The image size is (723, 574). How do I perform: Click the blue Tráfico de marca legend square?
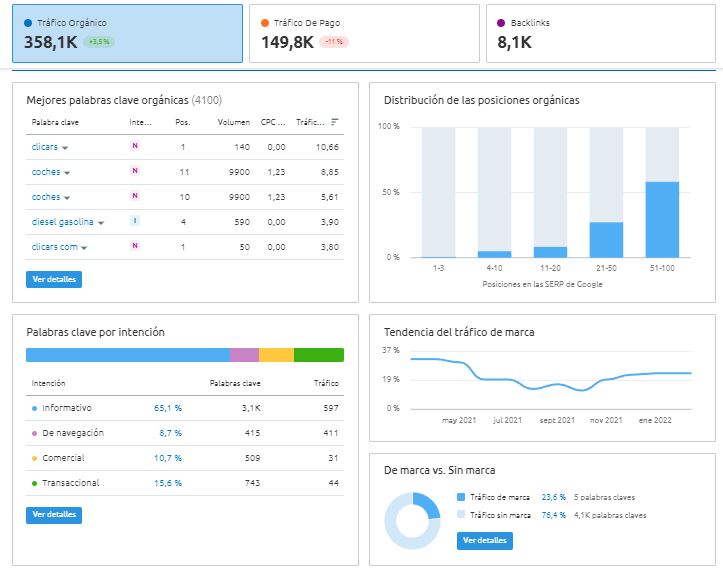[461, 497]
